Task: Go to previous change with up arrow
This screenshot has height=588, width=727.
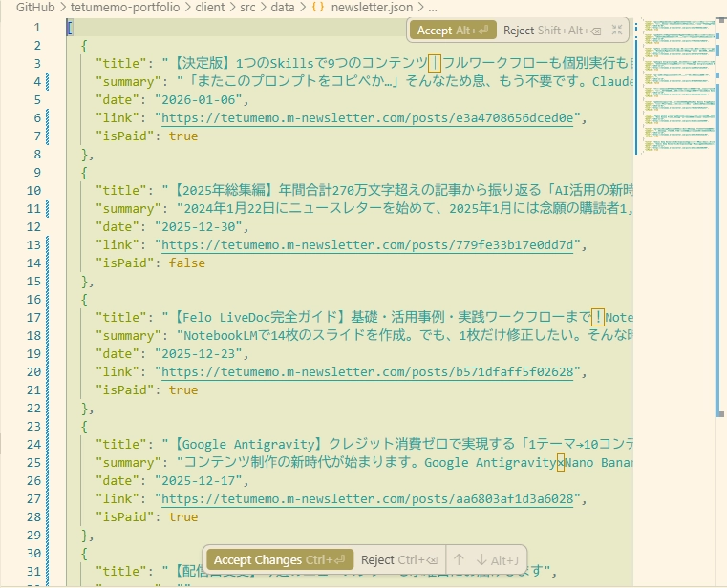Action: (x=459, y=559)
